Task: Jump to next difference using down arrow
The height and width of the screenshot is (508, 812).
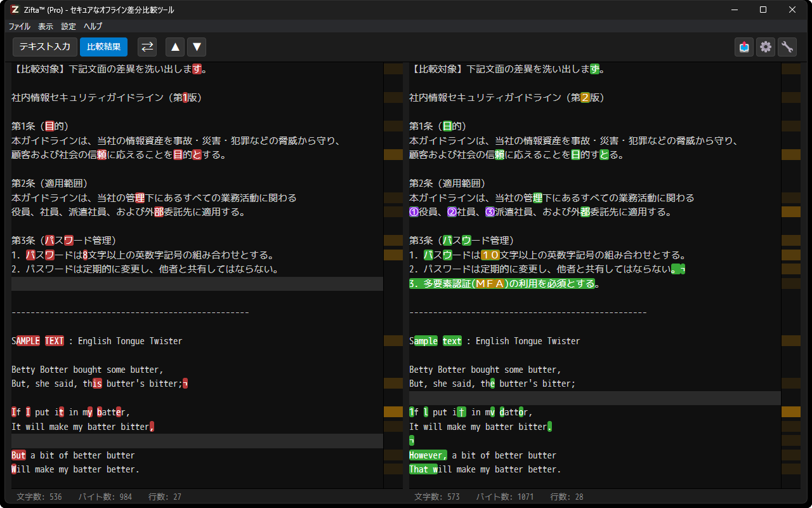Action: [196, 46]
